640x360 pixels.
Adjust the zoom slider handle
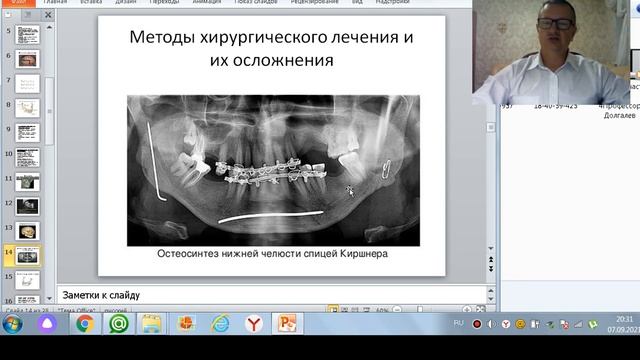[420, 310]
